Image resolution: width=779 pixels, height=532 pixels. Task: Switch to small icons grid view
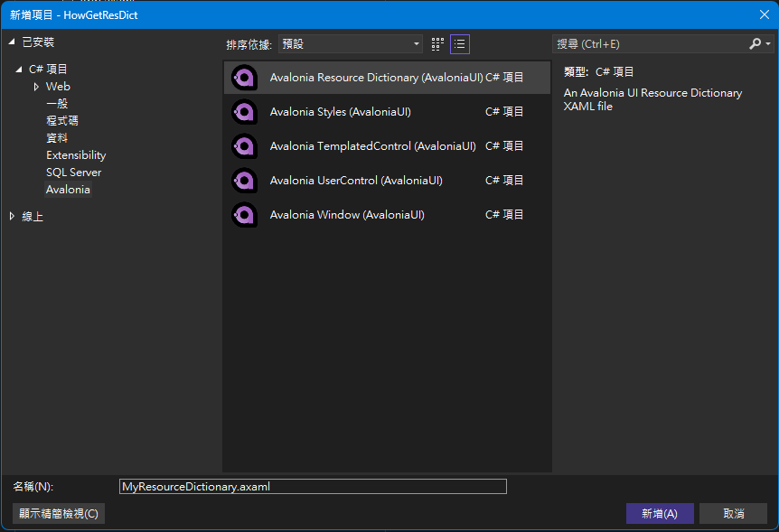click(437, 44)
